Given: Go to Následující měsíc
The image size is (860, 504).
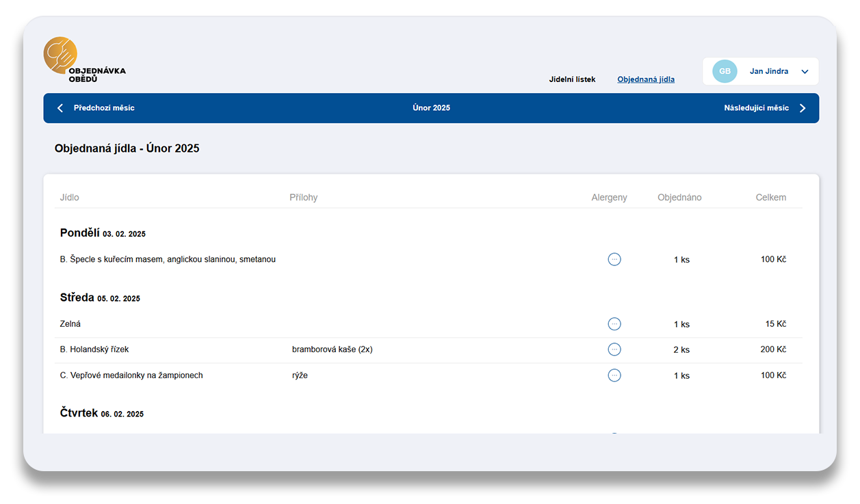Looking at the screenshot, I should pos(756,108).
